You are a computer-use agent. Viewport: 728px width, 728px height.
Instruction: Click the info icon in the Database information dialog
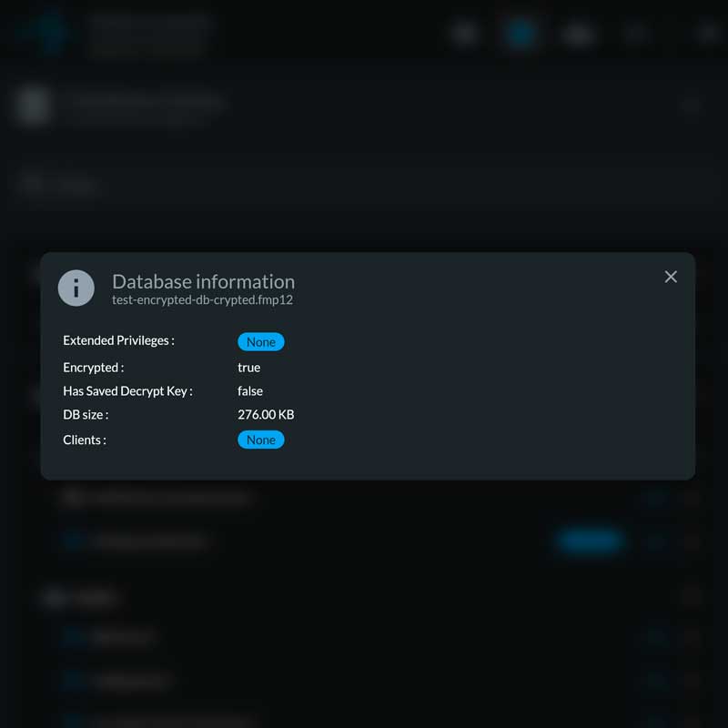tap(76, 288)
